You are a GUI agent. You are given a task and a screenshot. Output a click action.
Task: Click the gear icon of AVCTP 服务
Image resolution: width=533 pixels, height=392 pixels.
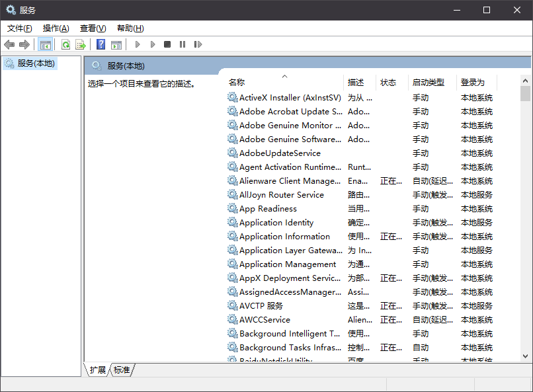pyautogui.click(x=233, y=305)
